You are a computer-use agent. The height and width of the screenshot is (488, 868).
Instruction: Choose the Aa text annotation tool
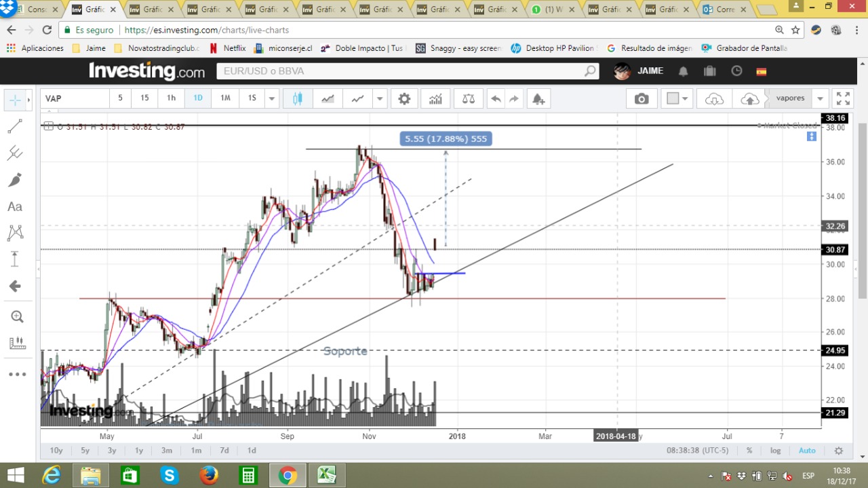(15, 206)
